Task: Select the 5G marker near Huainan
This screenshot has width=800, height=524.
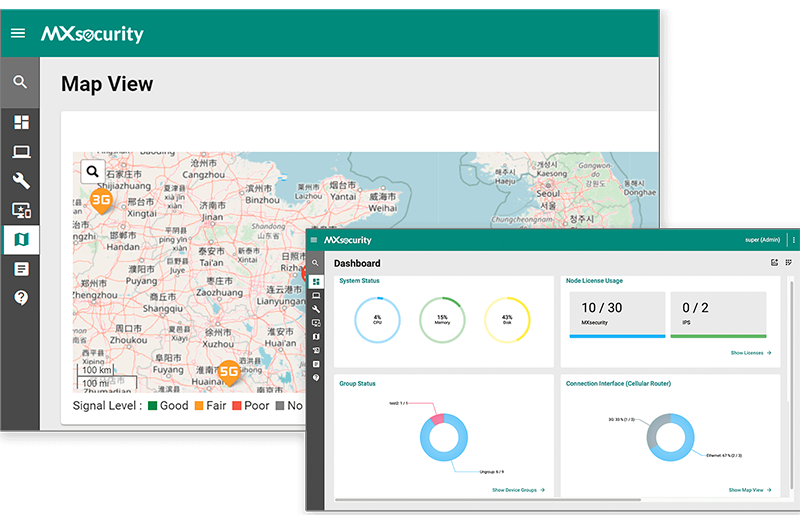Action: point(229,373)
